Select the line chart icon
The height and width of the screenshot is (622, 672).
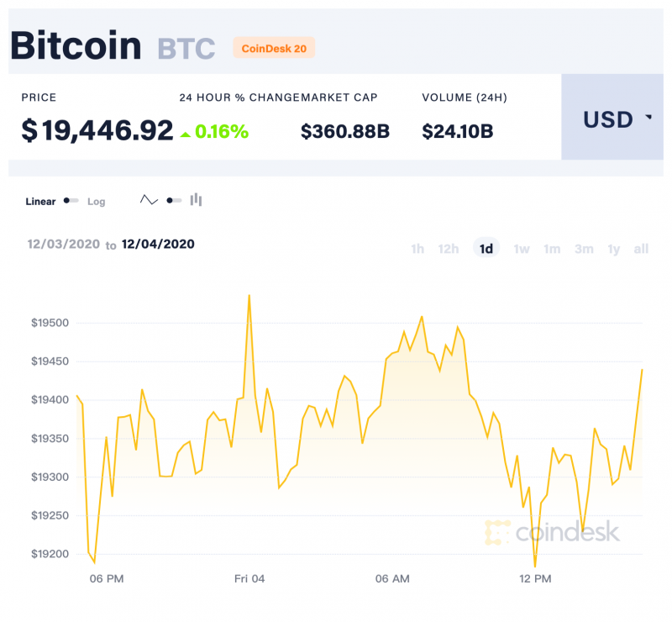coord(149,200)
